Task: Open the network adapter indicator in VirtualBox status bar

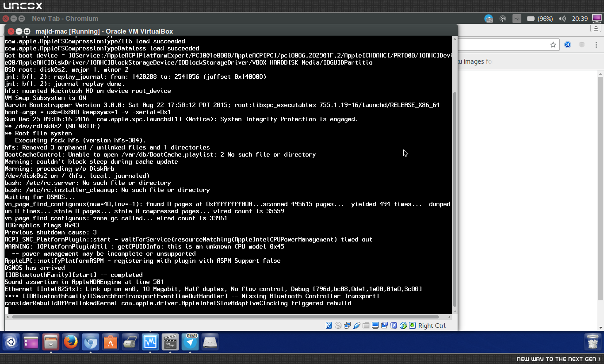Action: click(348, 326)
